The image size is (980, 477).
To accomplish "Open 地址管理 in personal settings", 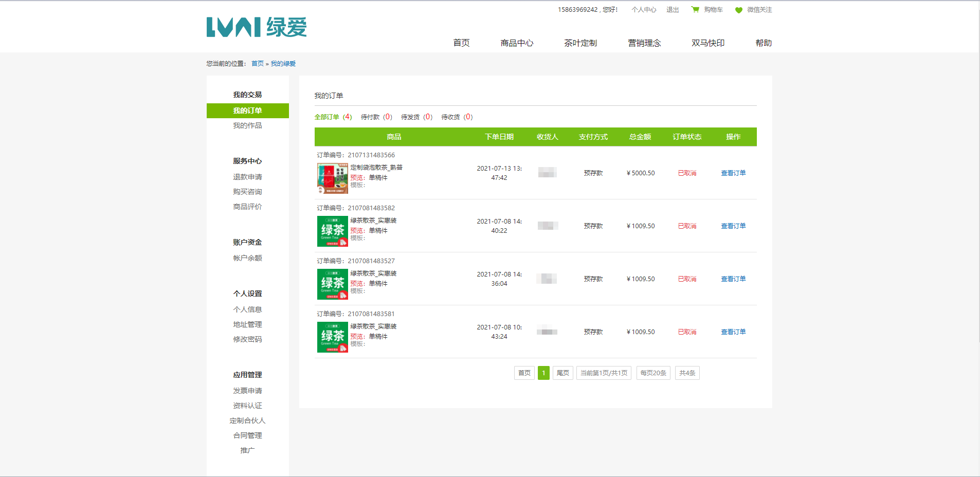I will [x=247, y=324].
